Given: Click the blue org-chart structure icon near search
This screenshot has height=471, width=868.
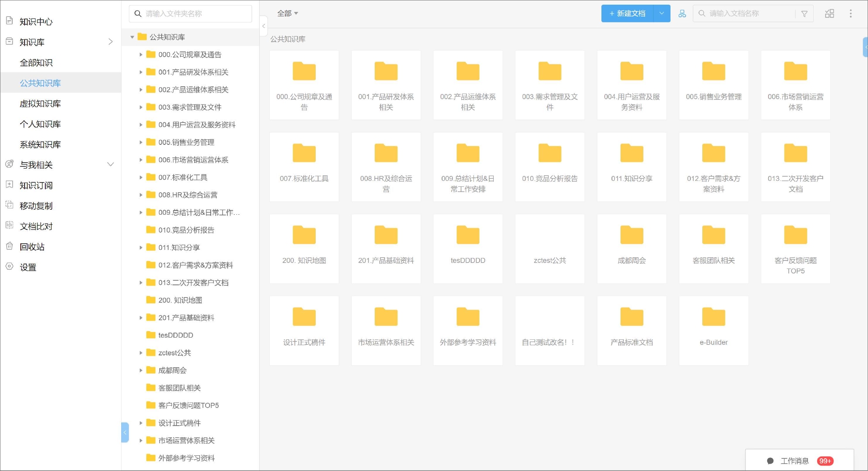Looking at the screenshot, I should 682,13.
